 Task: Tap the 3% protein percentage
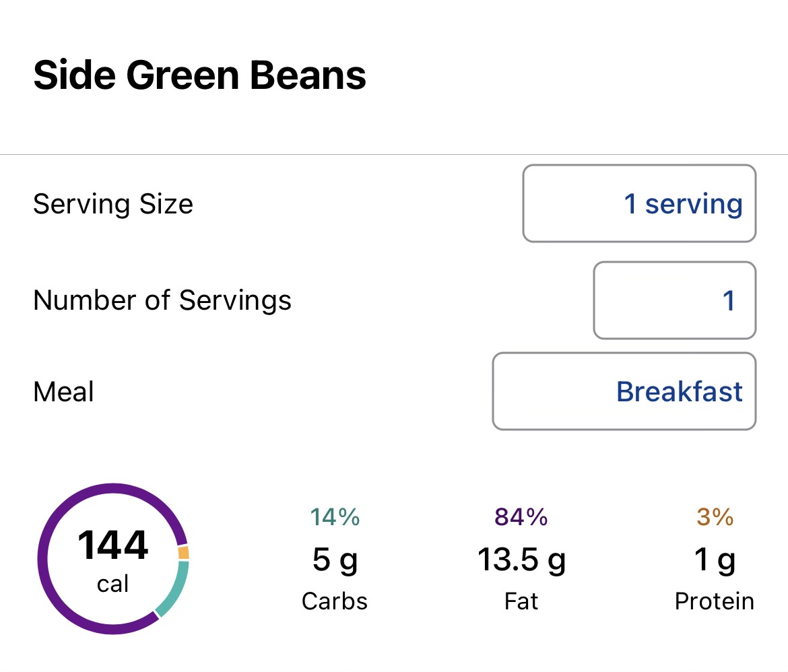715,517
